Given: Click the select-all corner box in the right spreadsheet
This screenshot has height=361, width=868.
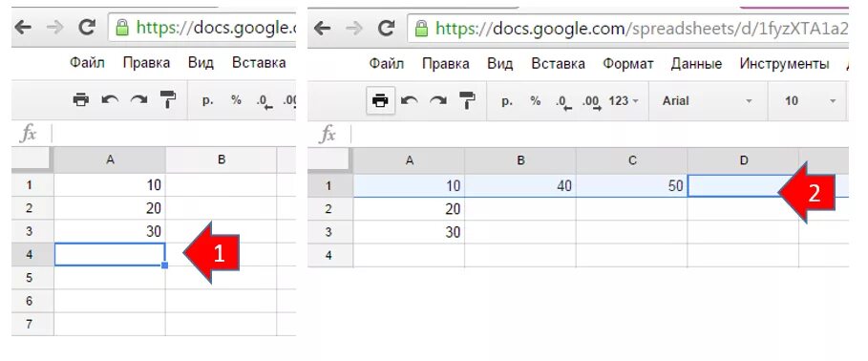Looking at the screenshot, I should click(x=330, y=160).
